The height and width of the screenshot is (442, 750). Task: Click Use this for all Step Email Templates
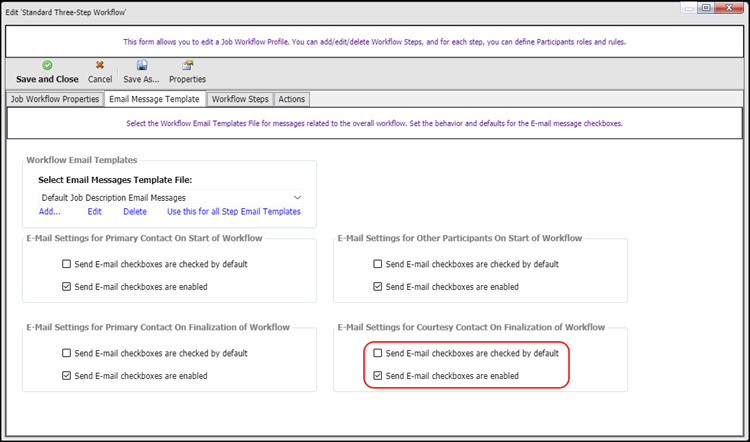[234, 211]
